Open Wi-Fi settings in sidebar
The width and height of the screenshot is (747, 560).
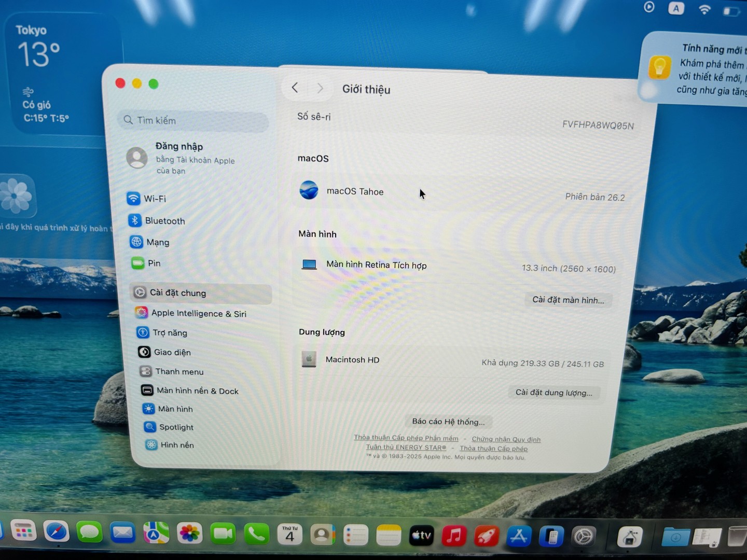click(x=155, y=199)
